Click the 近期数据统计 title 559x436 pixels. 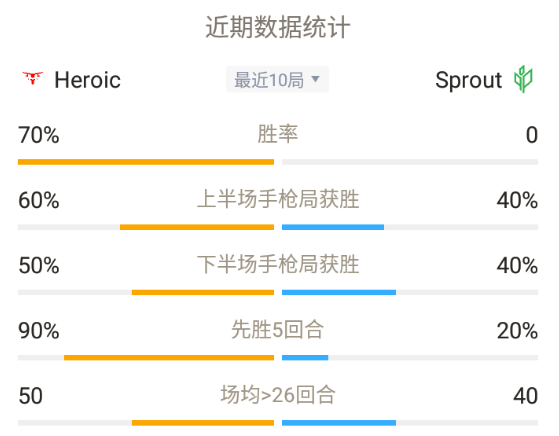(278, 27)
